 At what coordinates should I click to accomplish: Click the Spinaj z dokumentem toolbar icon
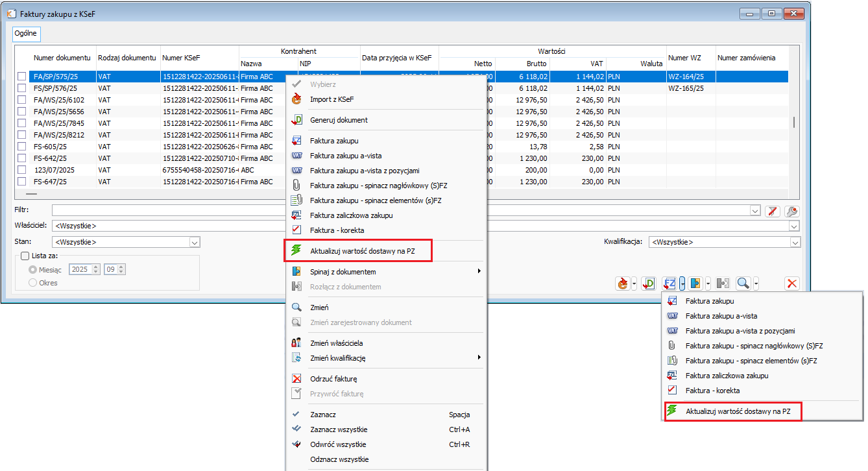695,284
